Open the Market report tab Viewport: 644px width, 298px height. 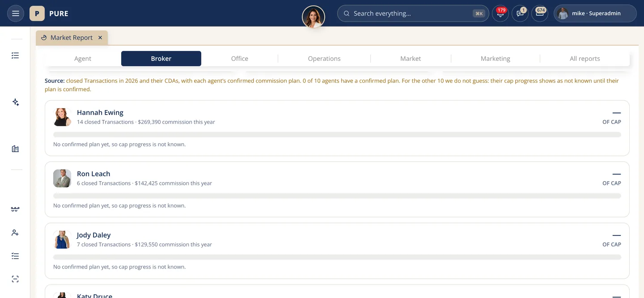[411, 59]
